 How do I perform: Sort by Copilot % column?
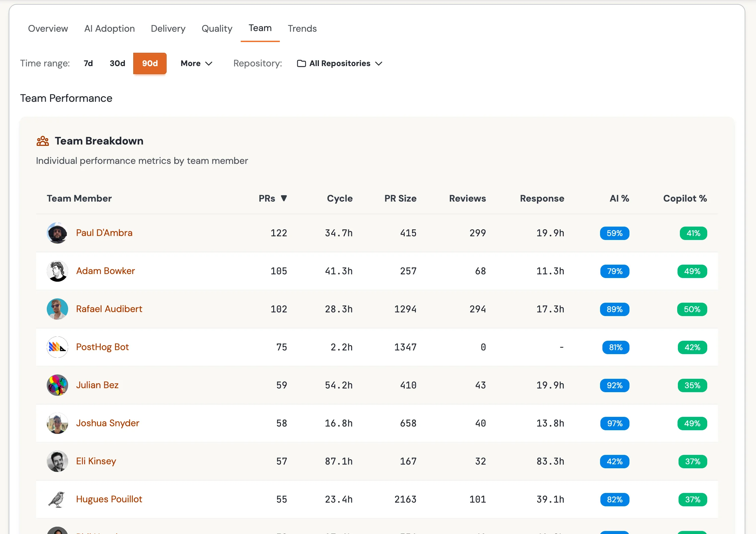685,199
